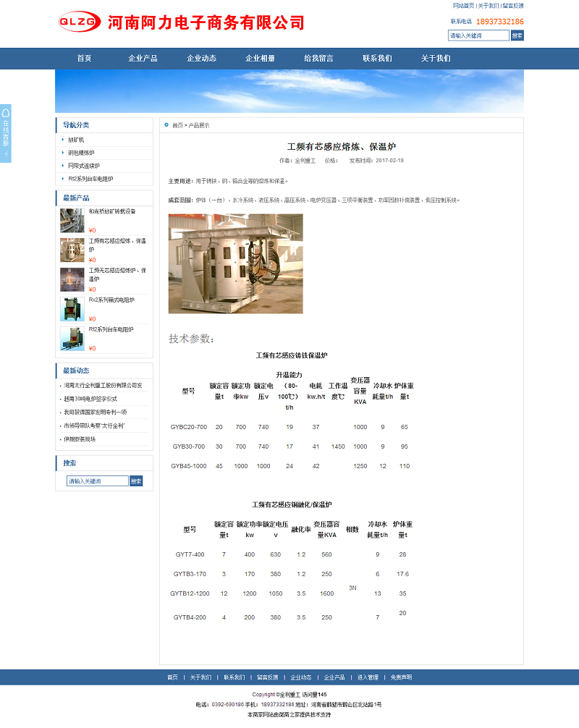Screen dimensions: 579x728
Task: Select the 网带式连续炉 navigation category
Action: 84,166
